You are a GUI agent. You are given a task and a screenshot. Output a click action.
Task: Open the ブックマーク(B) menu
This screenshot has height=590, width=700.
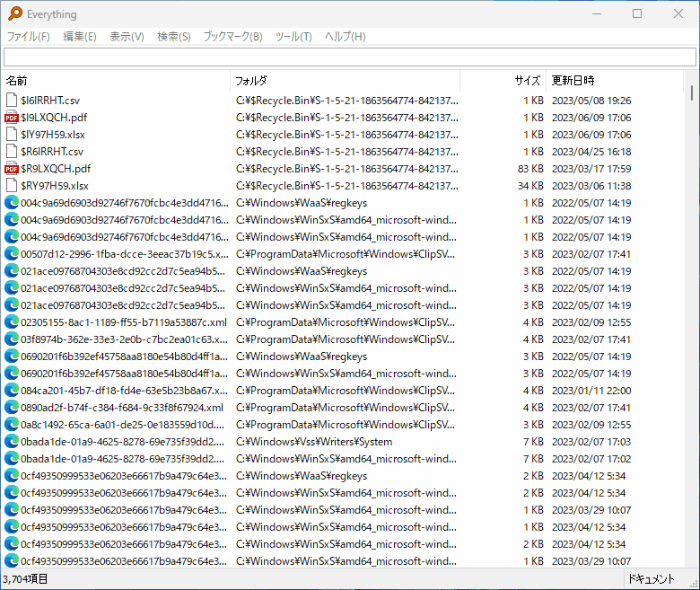coord(232,37)
